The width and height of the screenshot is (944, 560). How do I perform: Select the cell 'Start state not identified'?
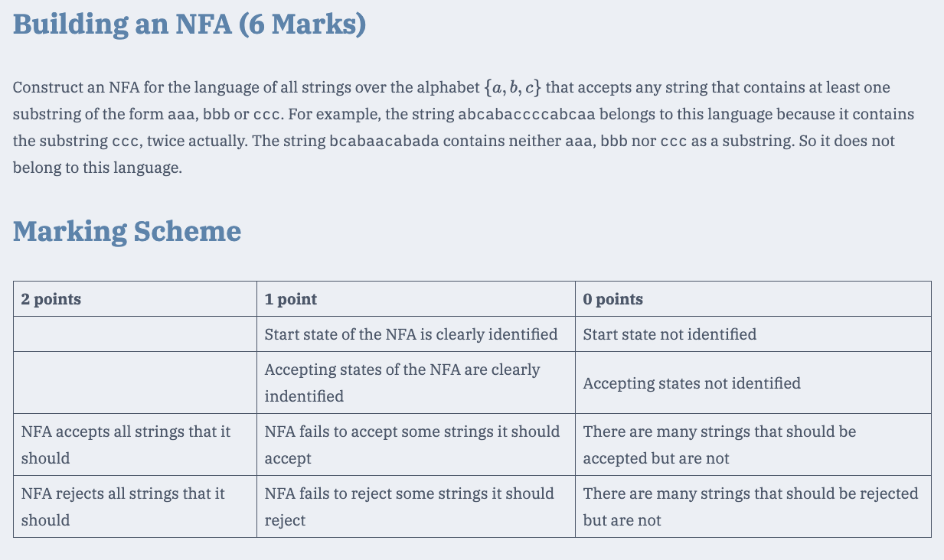(753, 334)
